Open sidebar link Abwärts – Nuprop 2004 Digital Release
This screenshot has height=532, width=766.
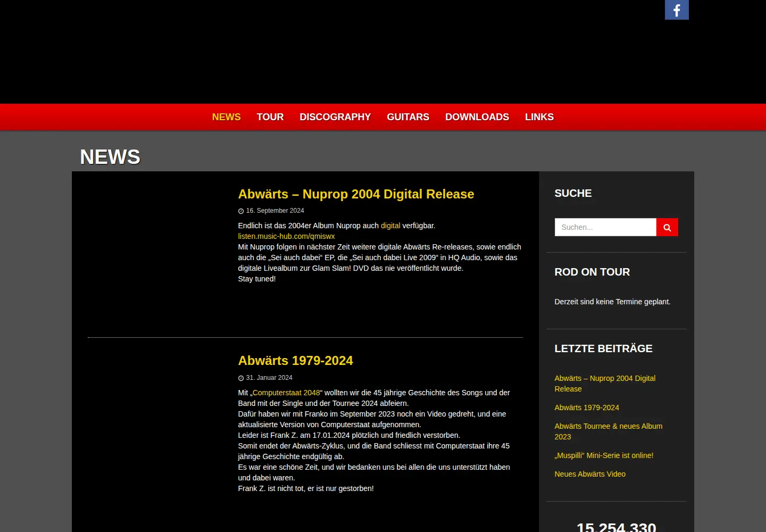click(605, 384)
